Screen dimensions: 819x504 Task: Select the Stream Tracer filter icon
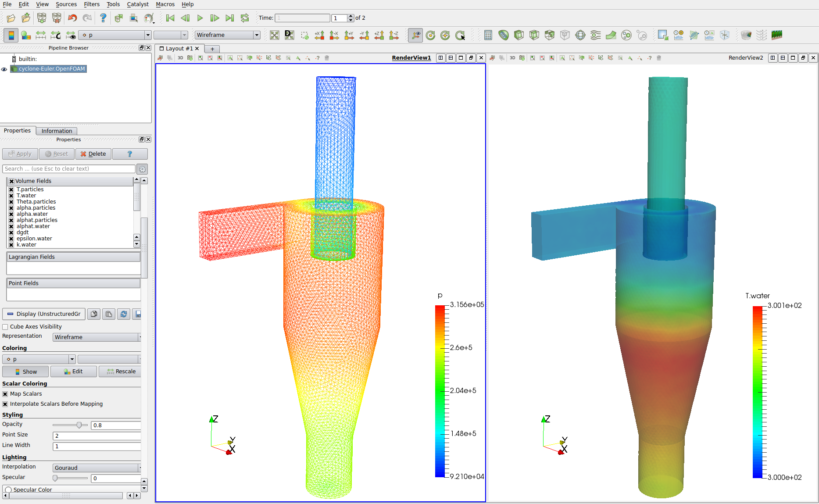595,35
